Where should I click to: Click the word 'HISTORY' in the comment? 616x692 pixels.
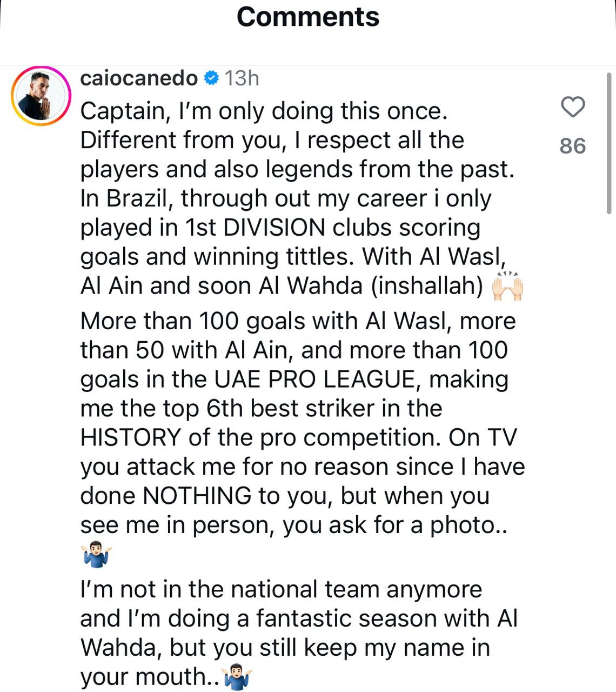click(130, 438)
